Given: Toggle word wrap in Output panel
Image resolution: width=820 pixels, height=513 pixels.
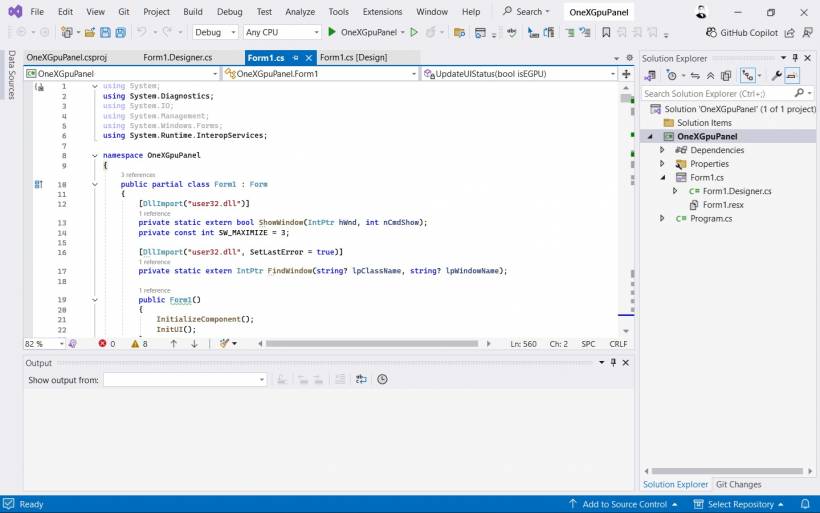Looking at the screenshot, I should click(361, 380).
